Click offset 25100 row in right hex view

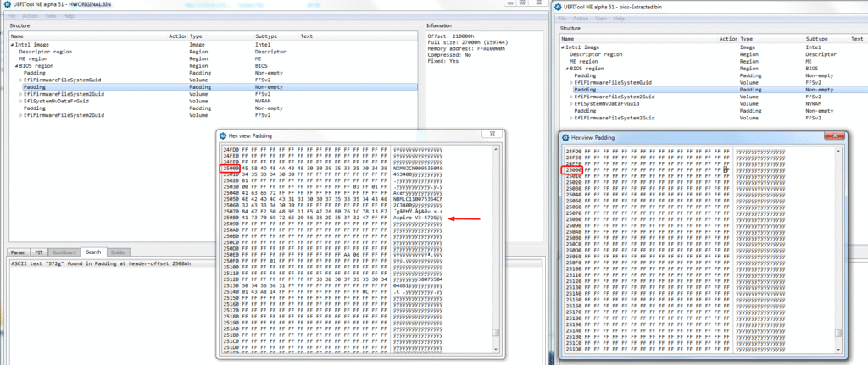coord(675,268)
